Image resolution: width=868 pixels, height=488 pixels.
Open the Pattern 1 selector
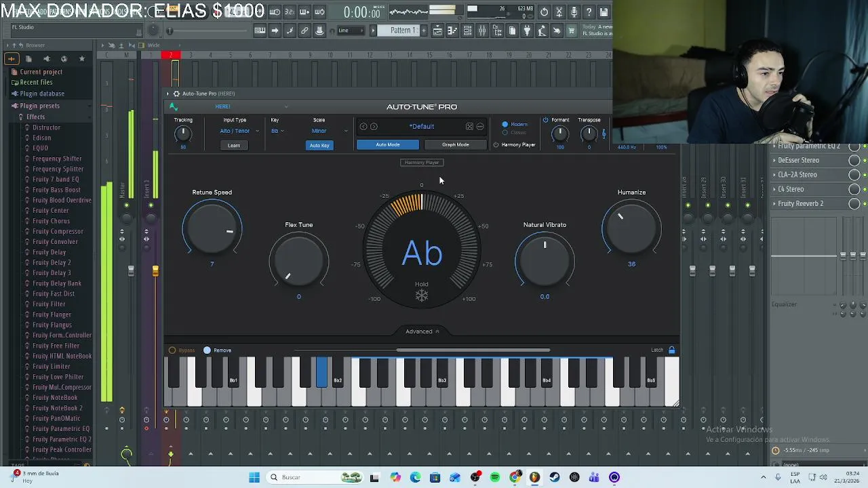[x=403, y=30]
